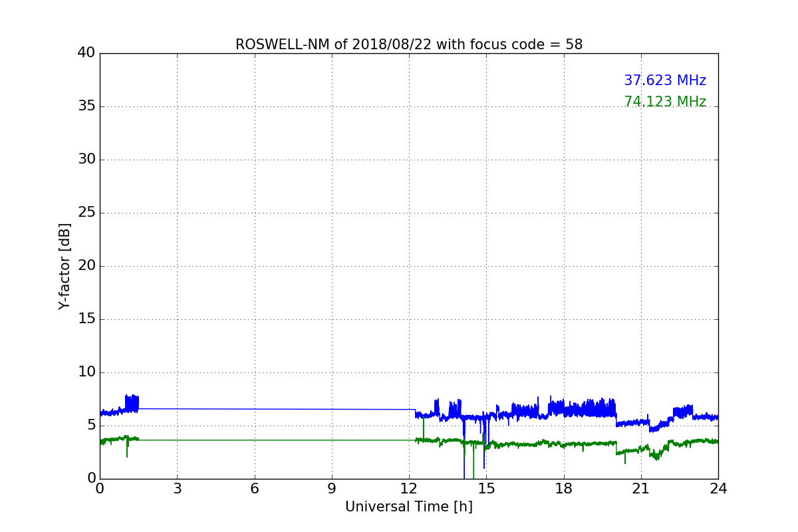Click the plot title mentioning ROSWELL-NM
Screen dimensions: 798x532
pos(409,45)
